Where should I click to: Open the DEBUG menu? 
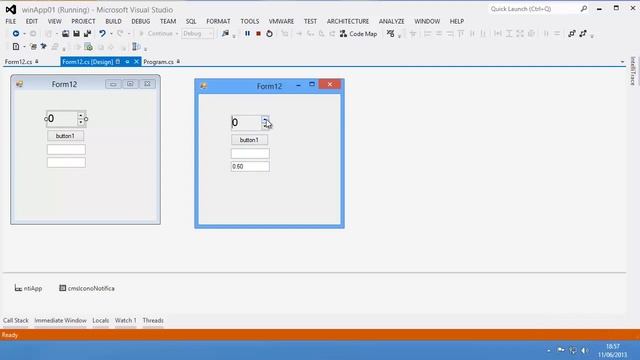141,21
